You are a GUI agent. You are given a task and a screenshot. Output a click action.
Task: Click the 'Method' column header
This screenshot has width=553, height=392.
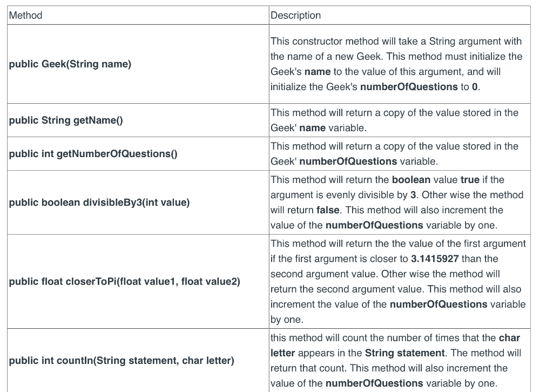click(x=25, y=15)
